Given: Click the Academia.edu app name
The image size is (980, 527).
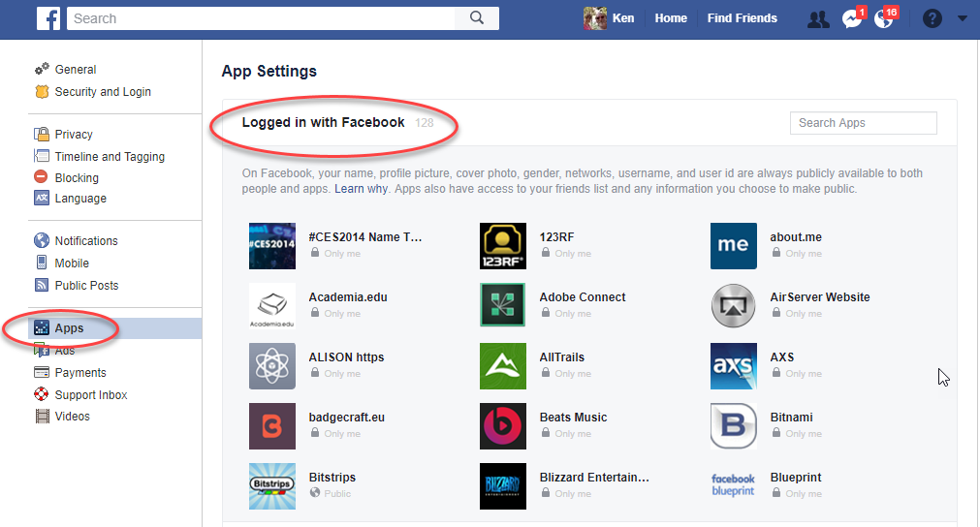Looking at the screenshot, I should pyautogui.click(x=347, y=297).
